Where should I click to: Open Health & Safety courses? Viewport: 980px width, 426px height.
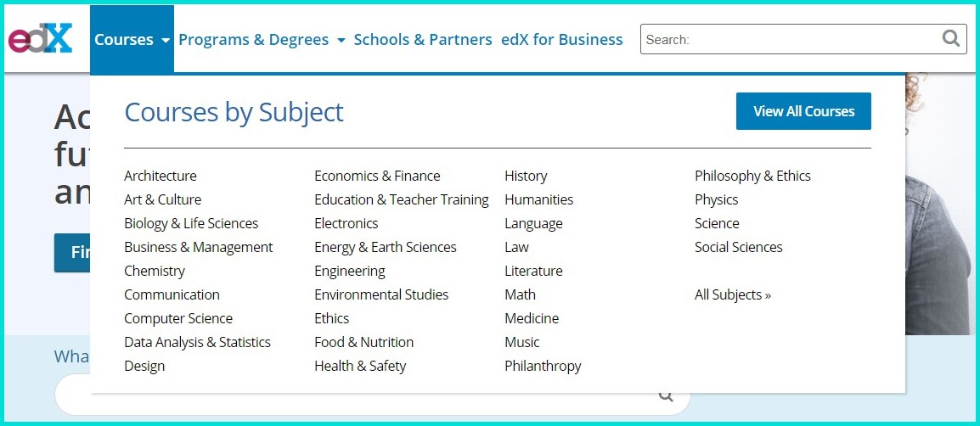[x=360, y=366]
